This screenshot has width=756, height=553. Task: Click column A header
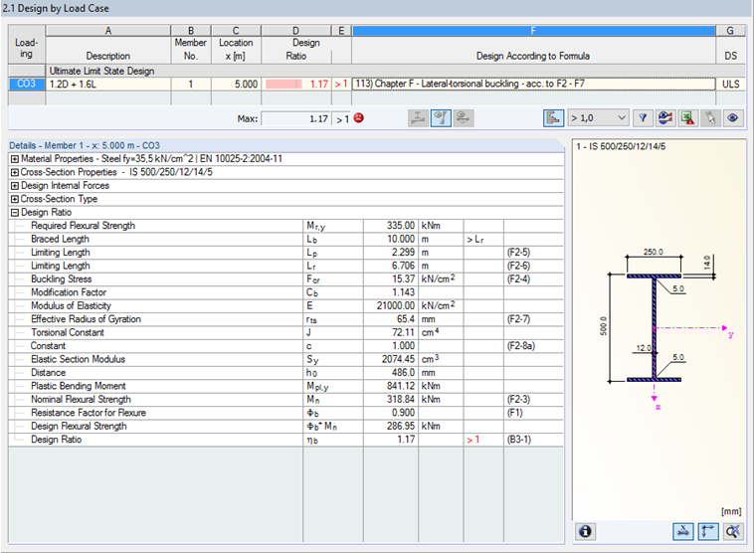tap(108, 31)
